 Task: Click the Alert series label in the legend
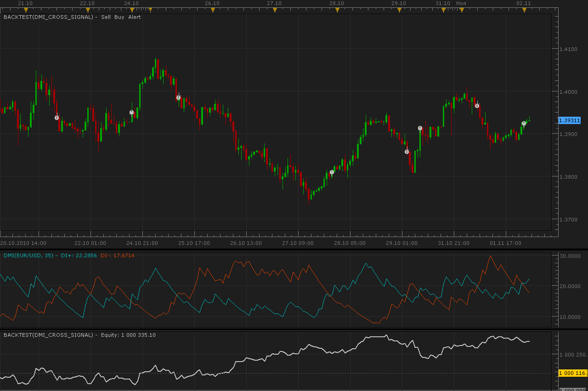[x=135, y=17]
